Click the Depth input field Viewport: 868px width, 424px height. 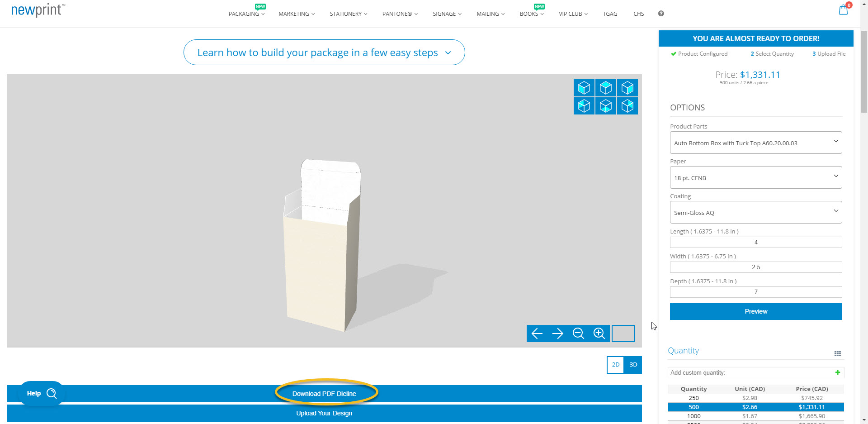[x=756, y=292]
